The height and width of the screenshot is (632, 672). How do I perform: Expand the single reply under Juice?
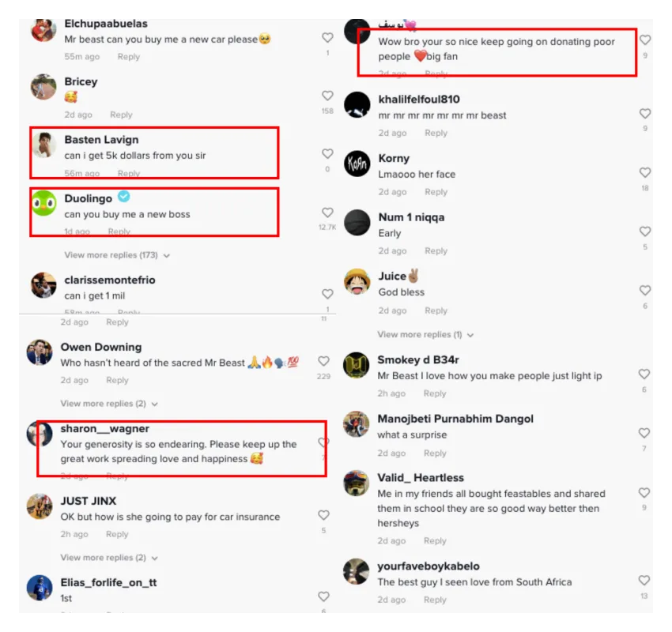point(425,334)
